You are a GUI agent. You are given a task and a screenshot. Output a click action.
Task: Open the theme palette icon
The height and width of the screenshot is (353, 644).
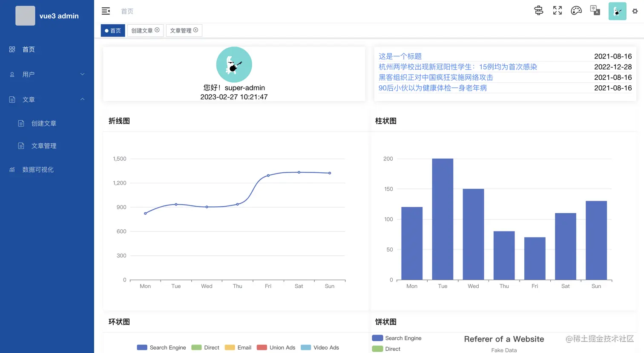(x=576, y=11)
